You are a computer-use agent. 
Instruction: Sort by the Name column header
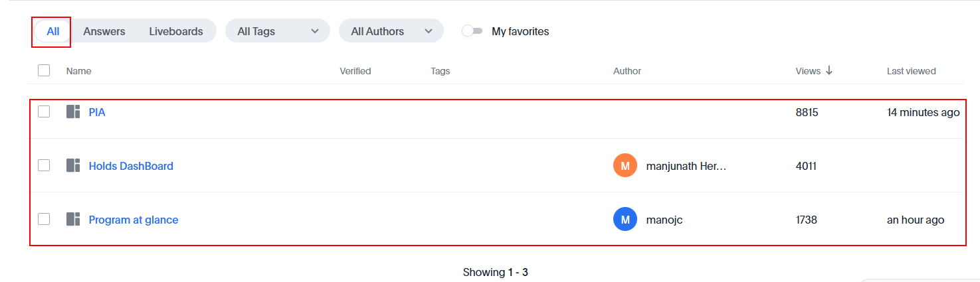pyautogui.click(x=79, y=71)
